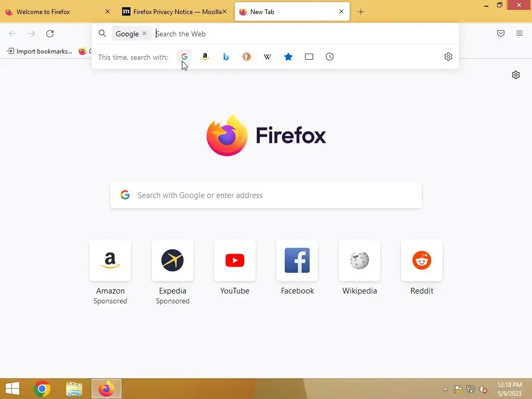Close the Welcome to Firefox tab
The image size is (532, 399).
(x=108, y=11)
